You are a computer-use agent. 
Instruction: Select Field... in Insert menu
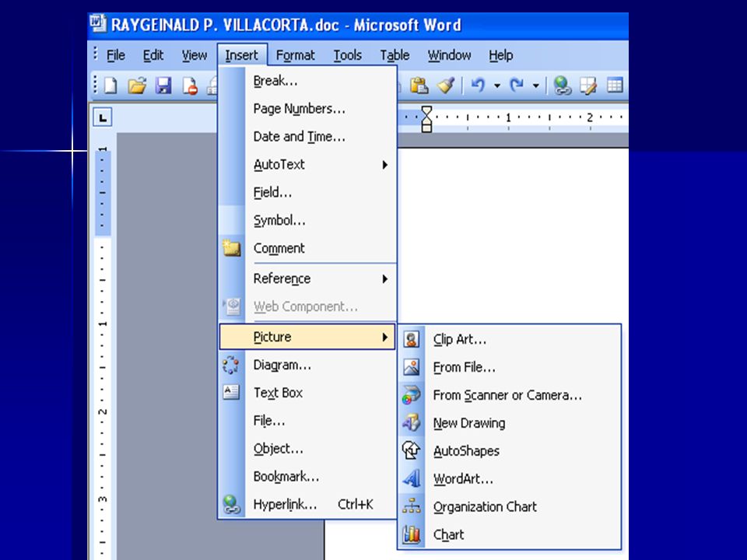click(307, 193)
